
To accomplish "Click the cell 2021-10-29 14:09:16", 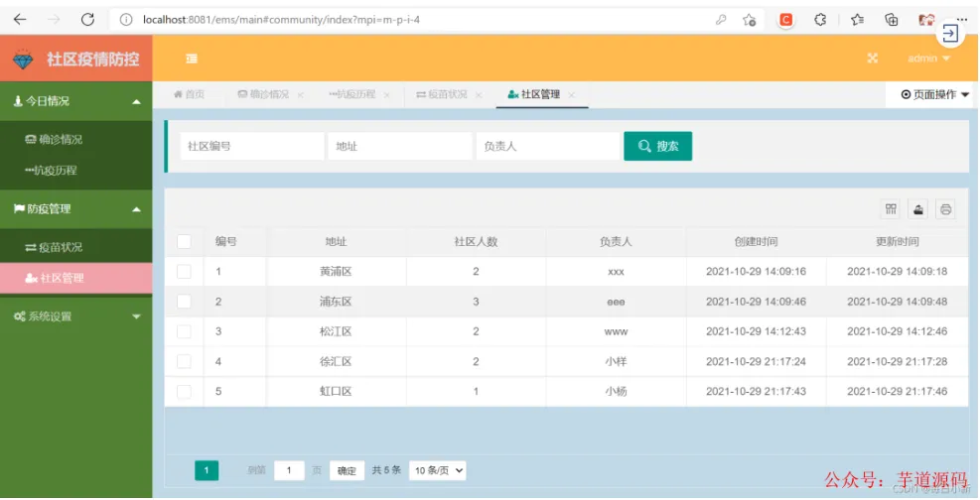I will tap(757, 272).
